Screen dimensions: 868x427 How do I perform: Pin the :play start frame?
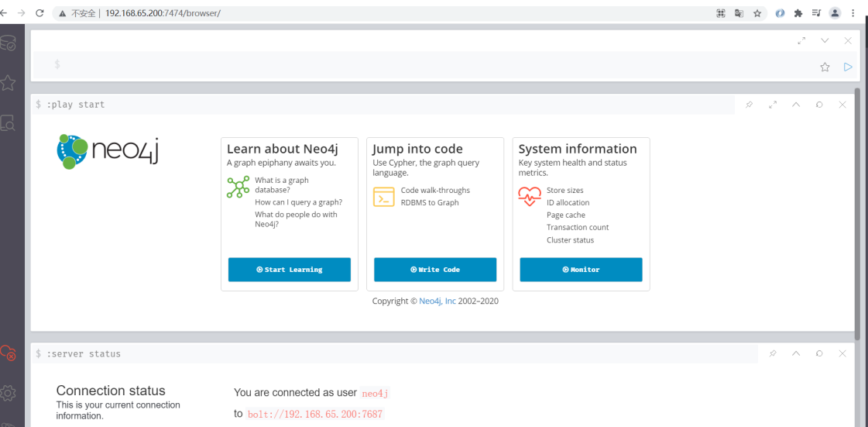point(749,105)
